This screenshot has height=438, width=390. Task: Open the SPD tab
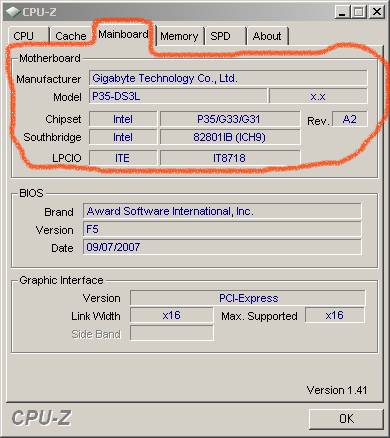(x=226, y=36)
